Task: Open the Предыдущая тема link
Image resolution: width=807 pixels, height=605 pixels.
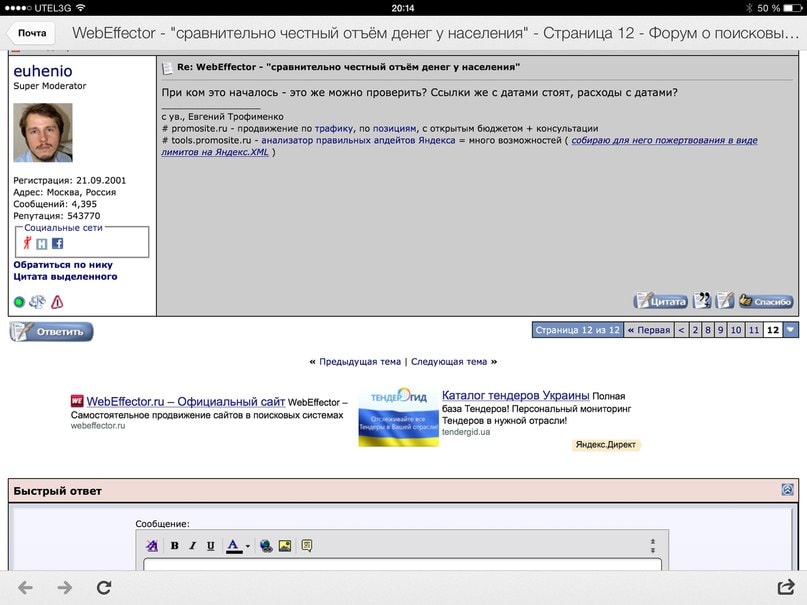Action: click(x=360, y=362)
